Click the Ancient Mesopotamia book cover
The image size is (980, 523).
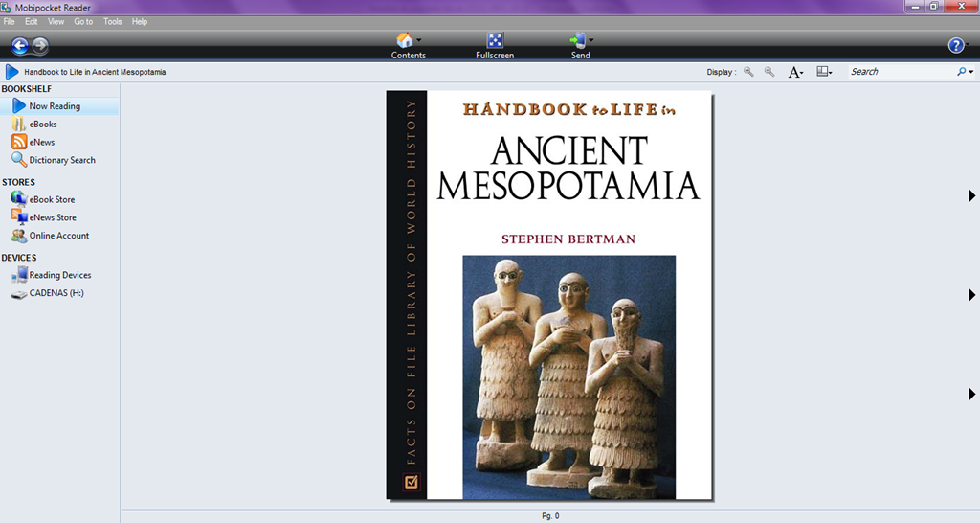tap(549, 295)
